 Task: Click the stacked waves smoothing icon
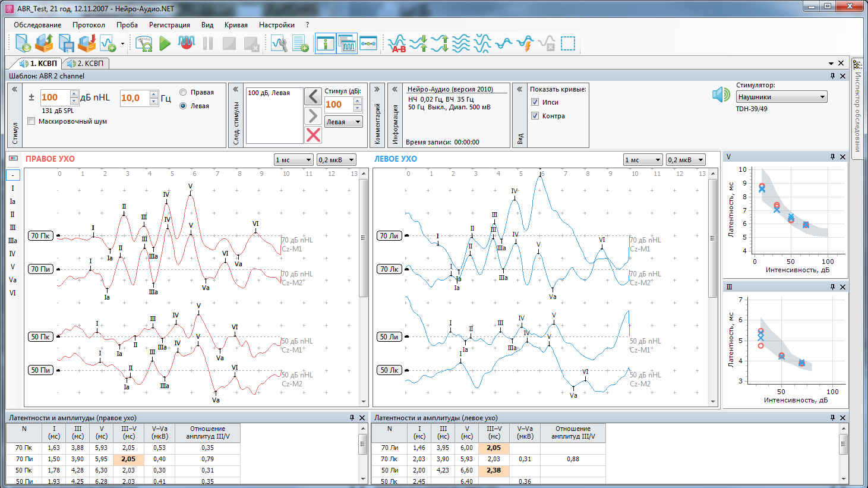click(x=461, y=43)
